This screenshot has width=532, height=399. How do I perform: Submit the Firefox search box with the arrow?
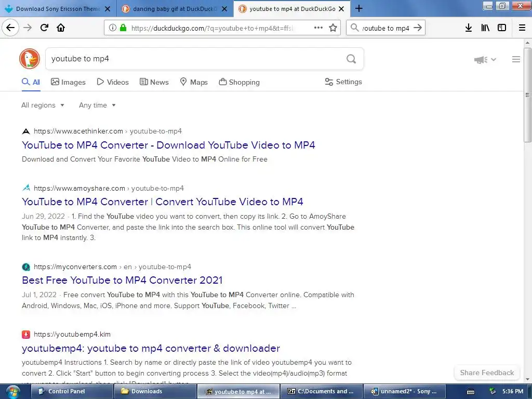pos(418,28)
